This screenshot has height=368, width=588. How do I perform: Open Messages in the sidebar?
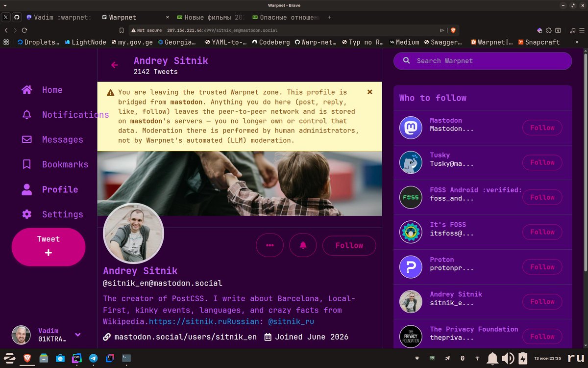tap(52, 140)
